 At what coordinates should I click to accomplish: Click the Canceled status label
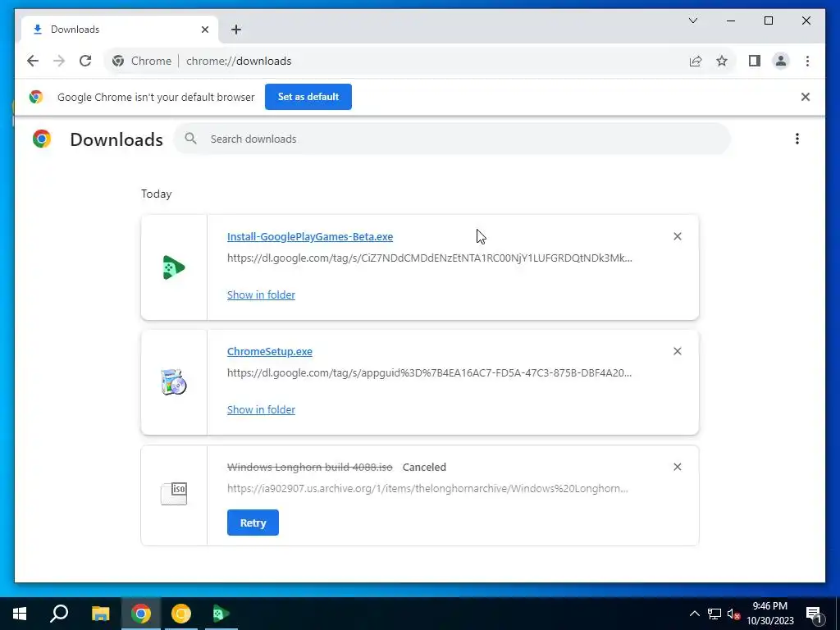424,467
